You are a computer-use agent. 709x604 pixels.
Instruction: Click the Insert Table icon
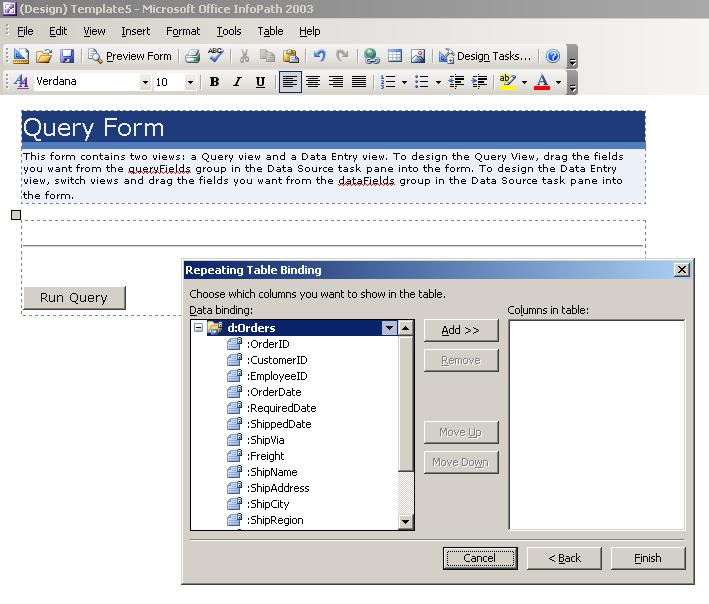(x=395, y=56)
